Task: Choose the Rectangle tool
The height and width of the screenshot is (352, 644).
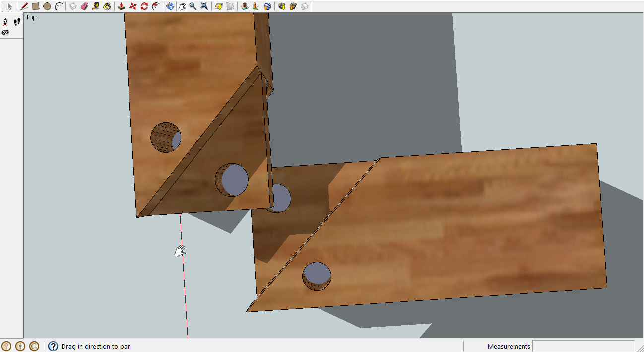Action: pyautogui.click(x=36, y=6)
